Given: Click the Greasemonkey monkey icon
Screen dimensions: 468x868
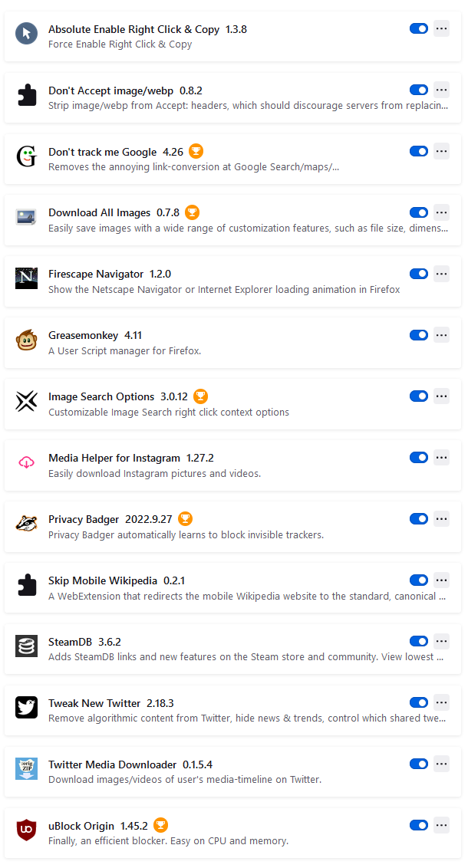Looking at the screenshot, I should click(27, 340).
